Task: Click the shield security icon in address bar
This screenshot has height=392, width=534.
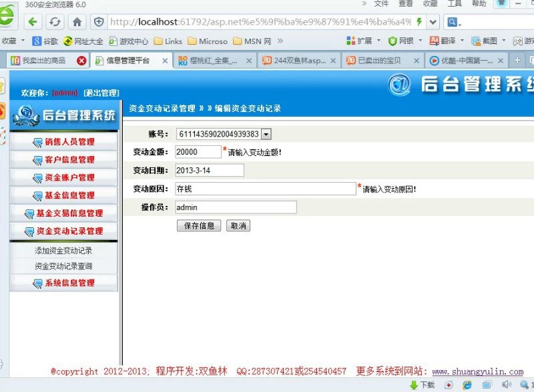Action: tap(99, 22)
